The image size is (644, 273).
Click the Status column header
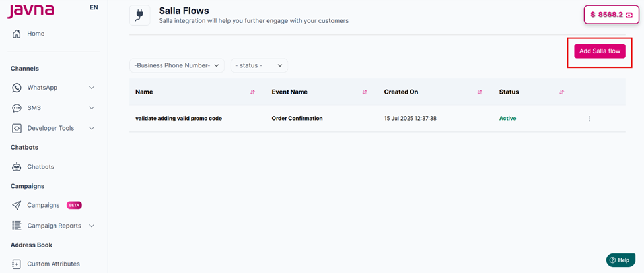click(509, 92)
